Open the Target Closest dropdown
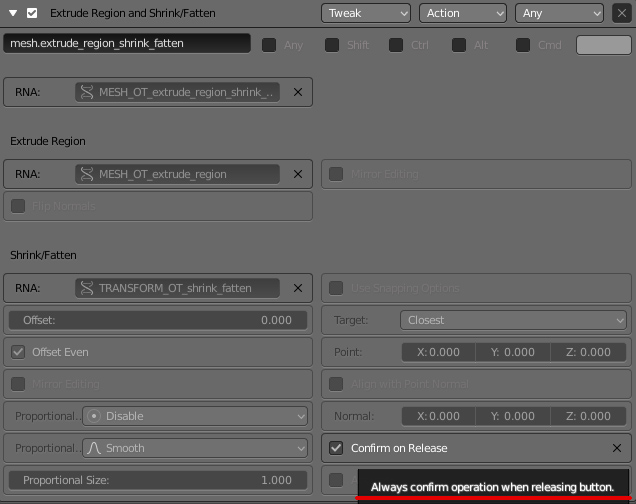Screen dimensions: 636x504 (513, 320)
